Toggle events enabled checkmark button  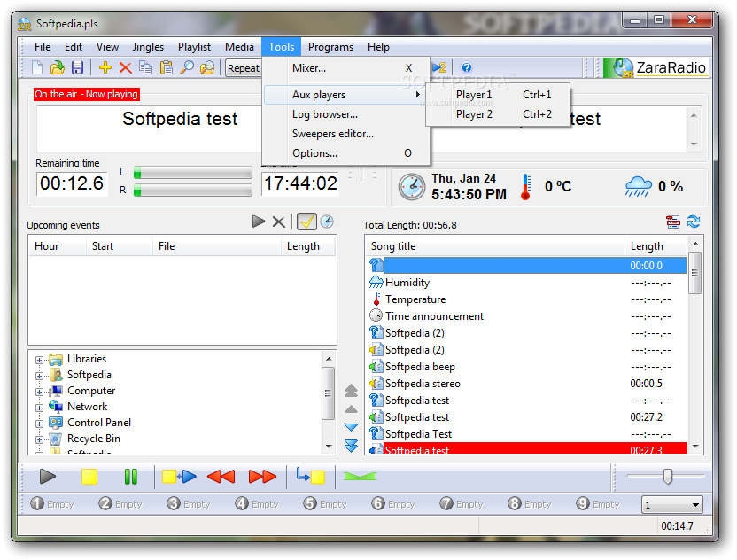coord(306,222)
